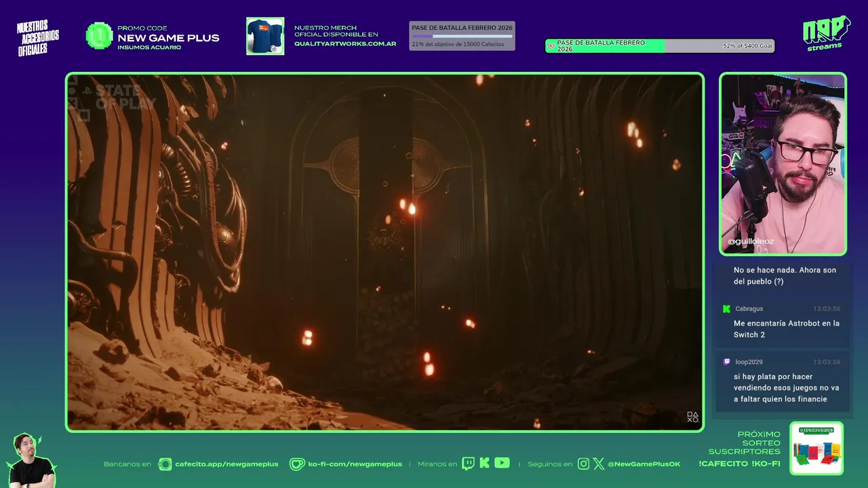Click the 13:03:56 timestamp beside Cabragus

pyautogui.click(x=827, y=308)
